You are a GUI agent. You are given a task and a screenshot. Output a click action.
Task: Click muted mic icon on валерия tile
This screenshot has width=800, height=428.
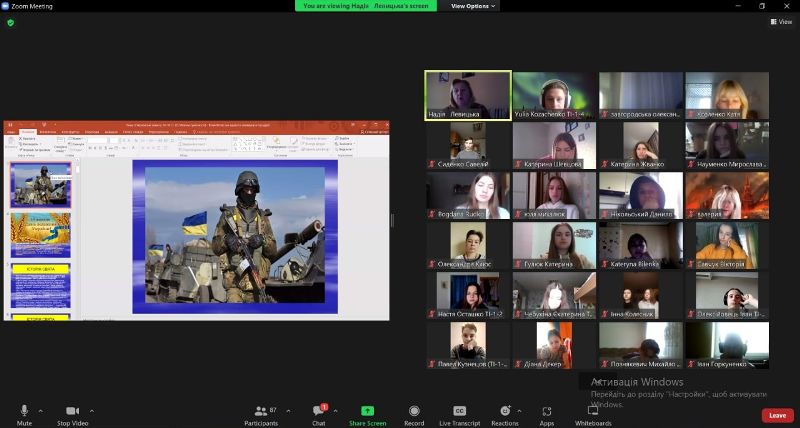pos(691,214)
